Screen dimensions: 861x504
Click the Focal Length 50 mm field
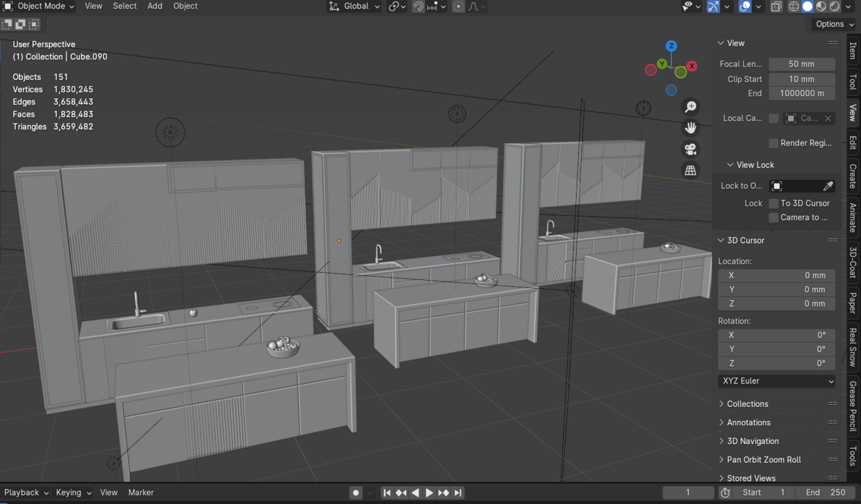[x=802, y=64]
